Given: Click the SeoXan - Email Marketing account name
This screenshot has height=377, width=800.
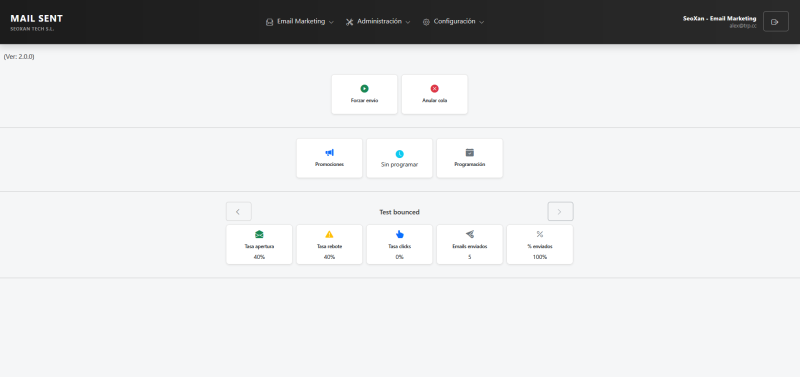Looking at the screenshot, I should (x=719, y=18).
